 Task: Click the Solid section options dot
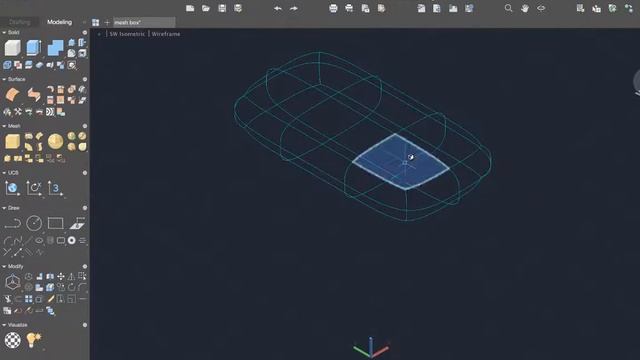[85, 32]
